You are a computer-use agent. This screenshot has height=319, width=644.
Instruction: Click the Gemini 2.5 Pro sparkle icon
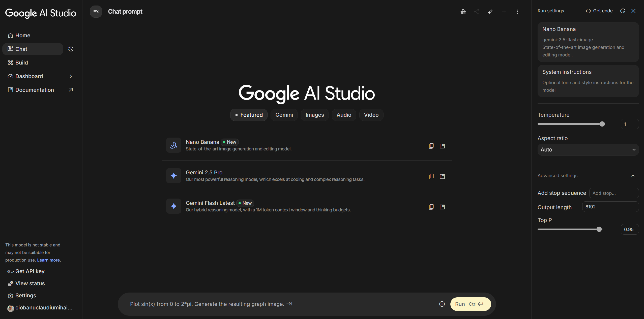(x=174, y=176)
